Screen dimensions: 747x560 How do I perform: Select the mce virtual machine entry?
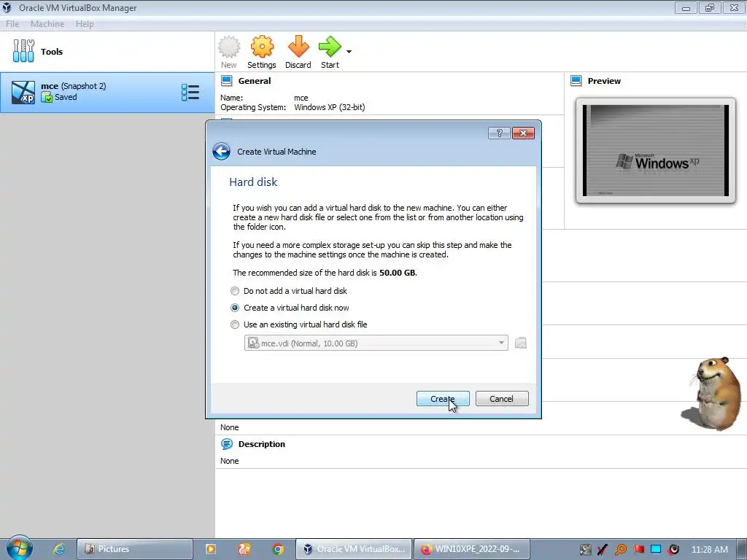107,93
